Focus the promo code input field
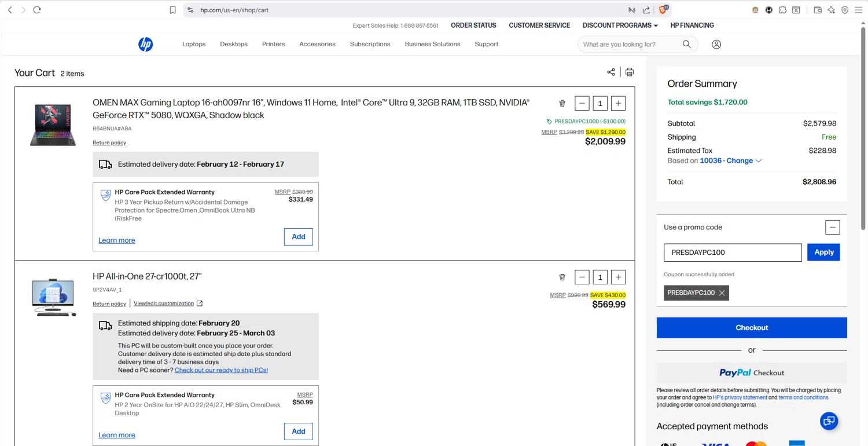 click(x=733, y=253)
